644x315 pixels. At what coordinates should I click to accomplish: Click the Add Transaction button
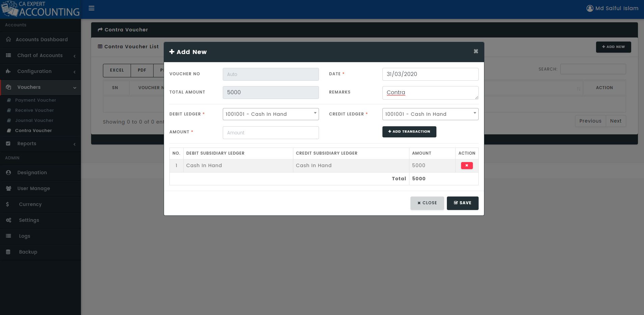click(x=409, y=132)
